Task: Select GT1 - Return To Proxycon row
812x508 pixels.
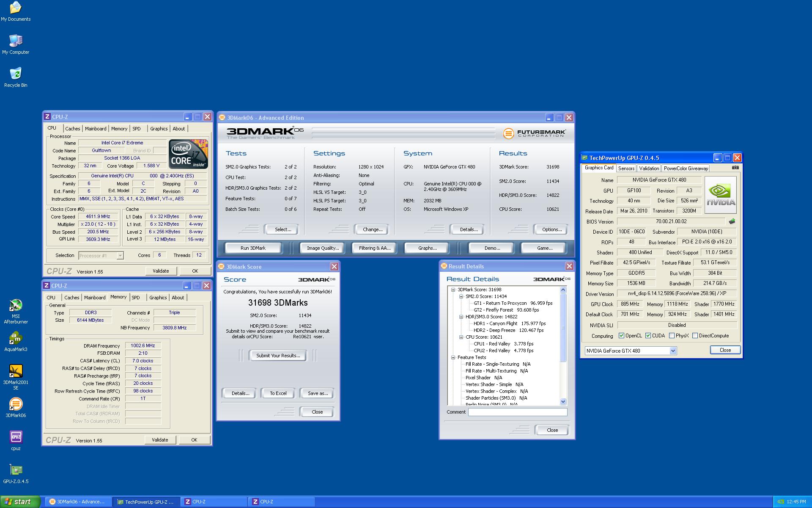Action: point(513,304)
